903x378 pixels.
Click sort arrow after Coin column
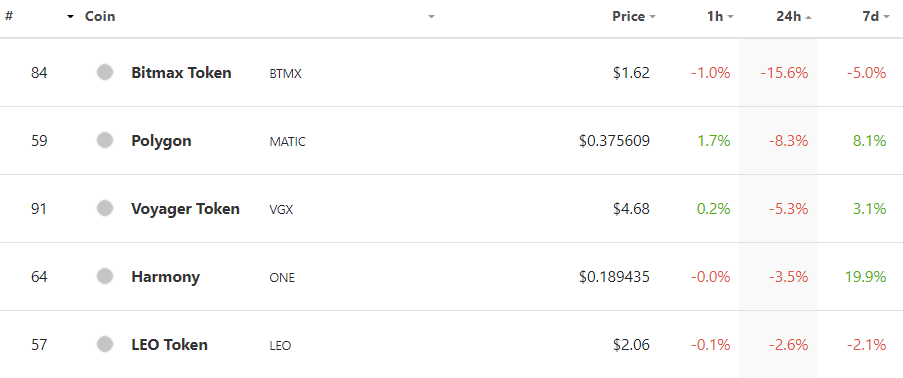tap(431, 17)
